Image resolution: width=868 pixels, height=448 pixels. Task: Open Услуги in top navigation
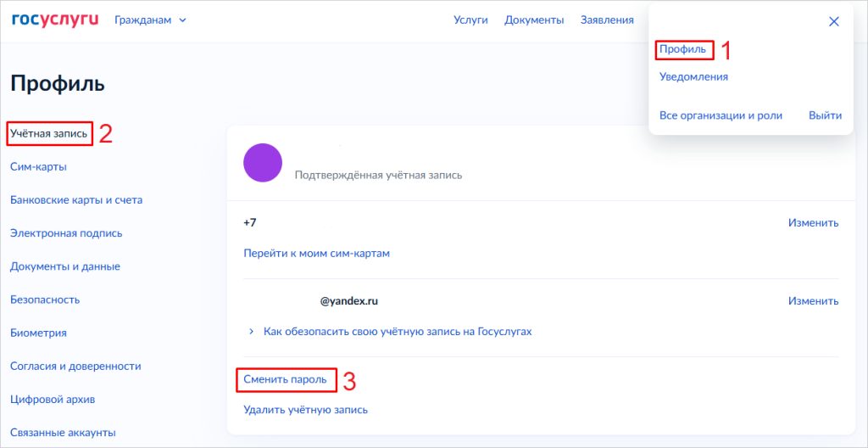(x=470, y=20)
